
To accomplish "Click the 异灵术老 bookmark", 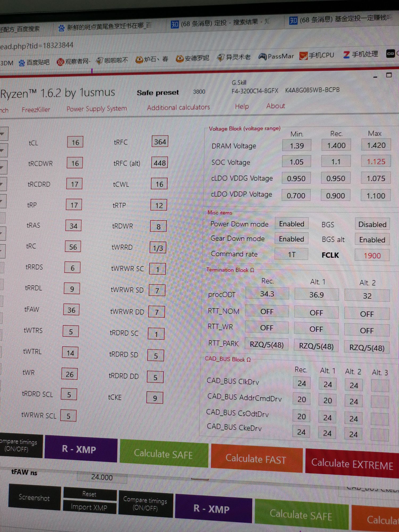I will pos(234,57).
